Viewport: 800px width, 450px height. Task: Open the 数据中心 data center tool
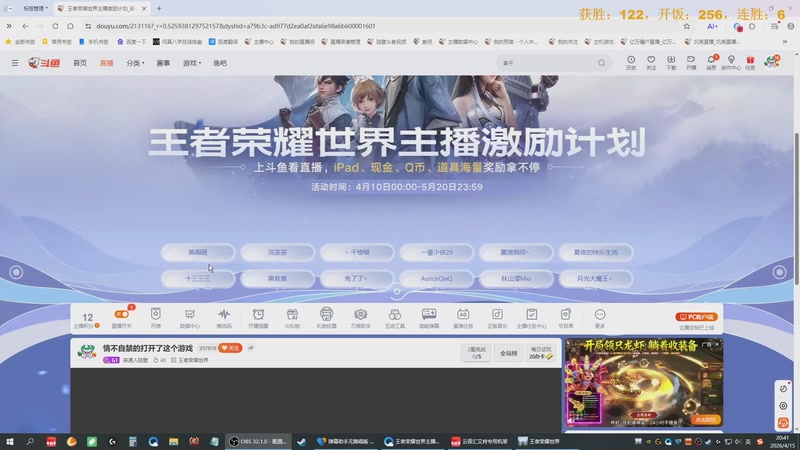tap(190, 318)
